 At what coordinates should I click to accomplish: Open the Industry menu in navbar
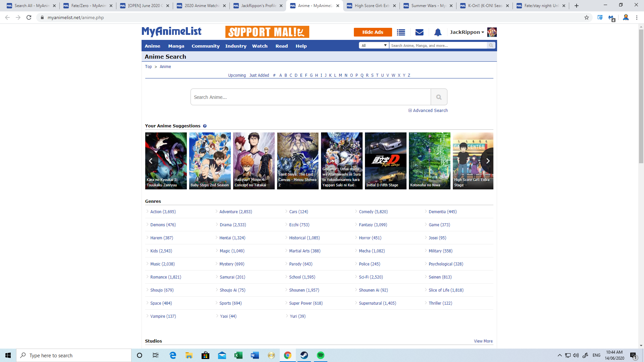[236, 46]
